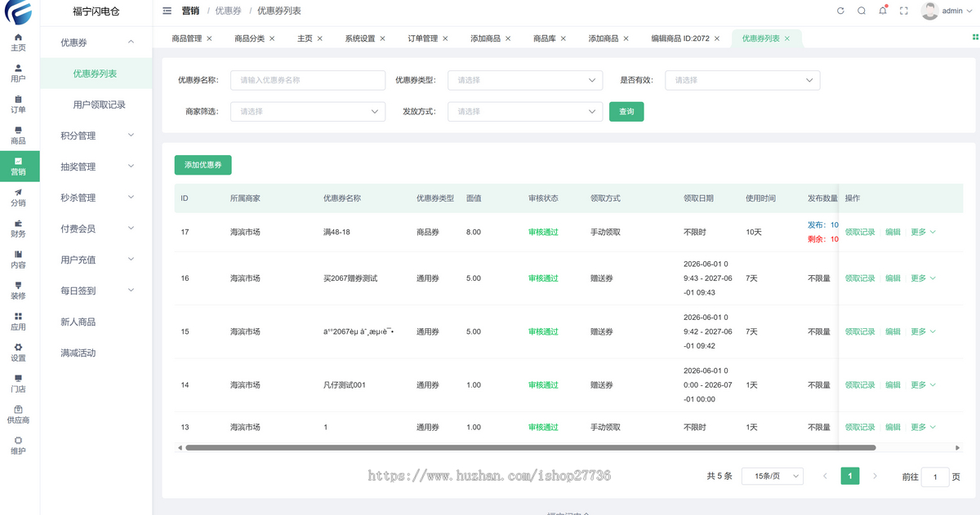The height and width of the screenshot is (515, 980).
Task: Open 满减活动 menu item
Action: click(96, 353)
